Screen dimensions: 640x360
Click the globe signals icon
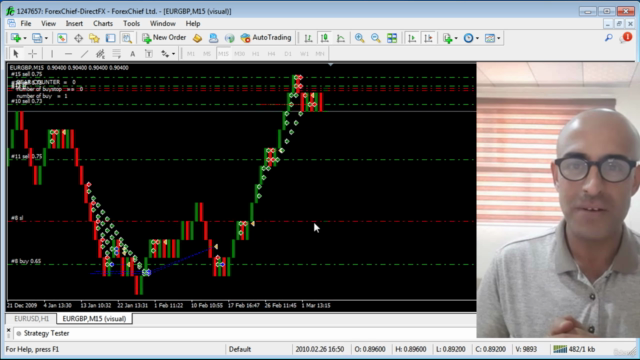229,38
